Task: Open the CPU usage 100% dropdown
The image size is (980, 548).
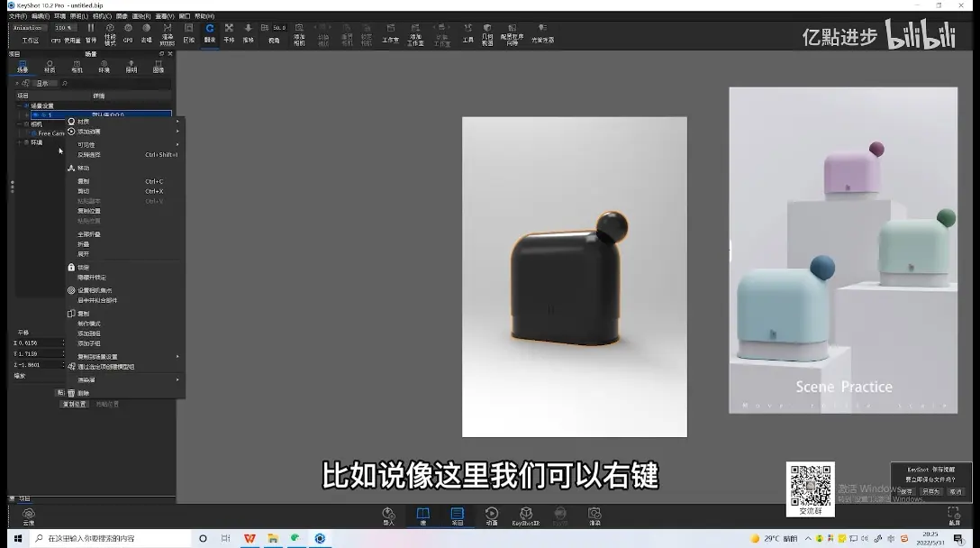Action: [x=64, y=28]
